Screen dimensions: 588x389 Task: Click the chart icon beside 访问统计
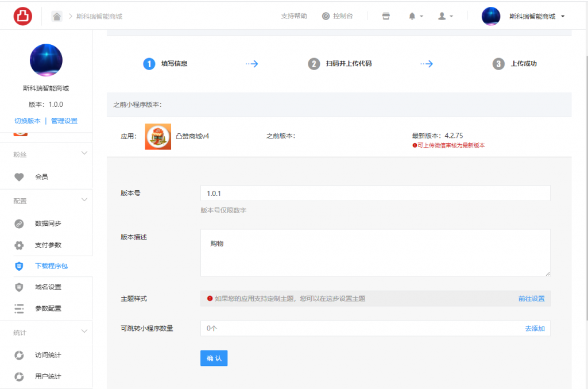pos(19,355)
